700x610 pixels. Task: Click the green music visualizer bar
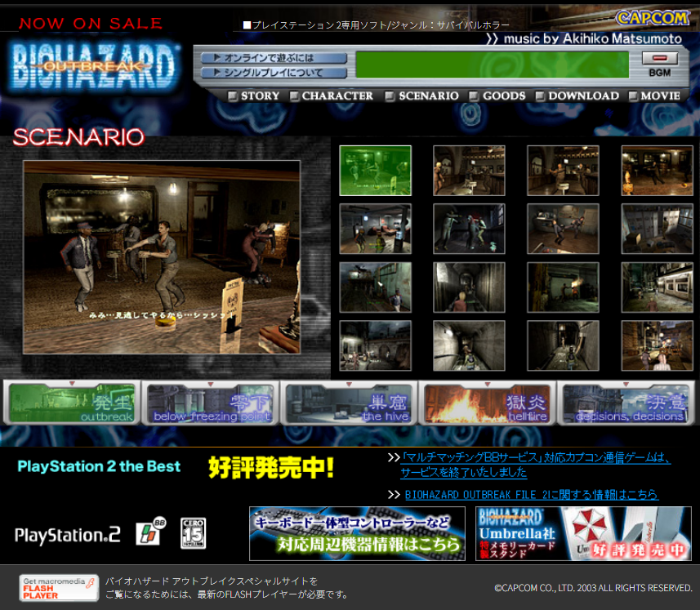[493, 65]
